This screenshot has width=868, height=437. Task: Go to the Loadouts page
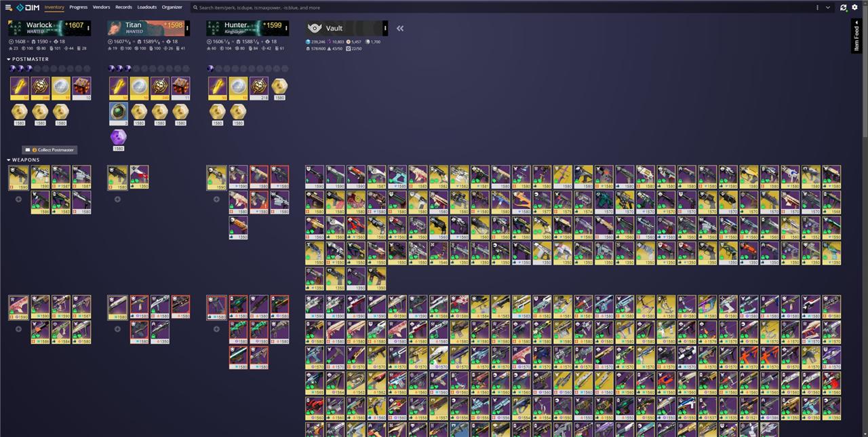pos(146,7)
